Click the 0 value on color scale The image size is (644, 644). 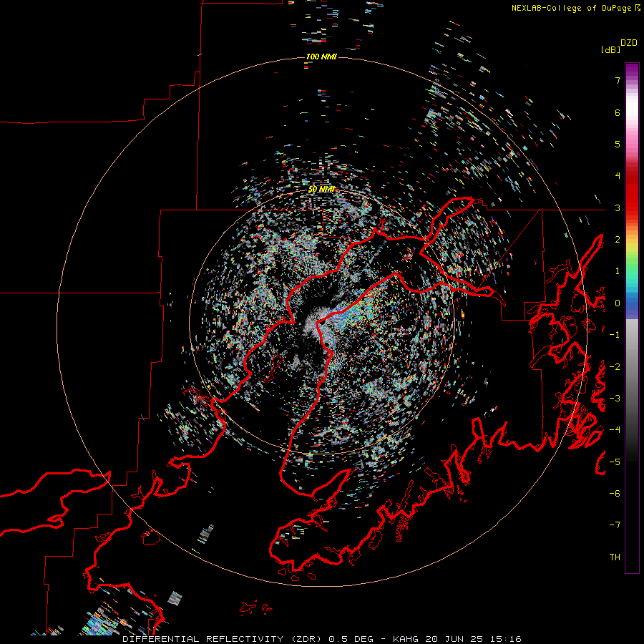[618, 303]
